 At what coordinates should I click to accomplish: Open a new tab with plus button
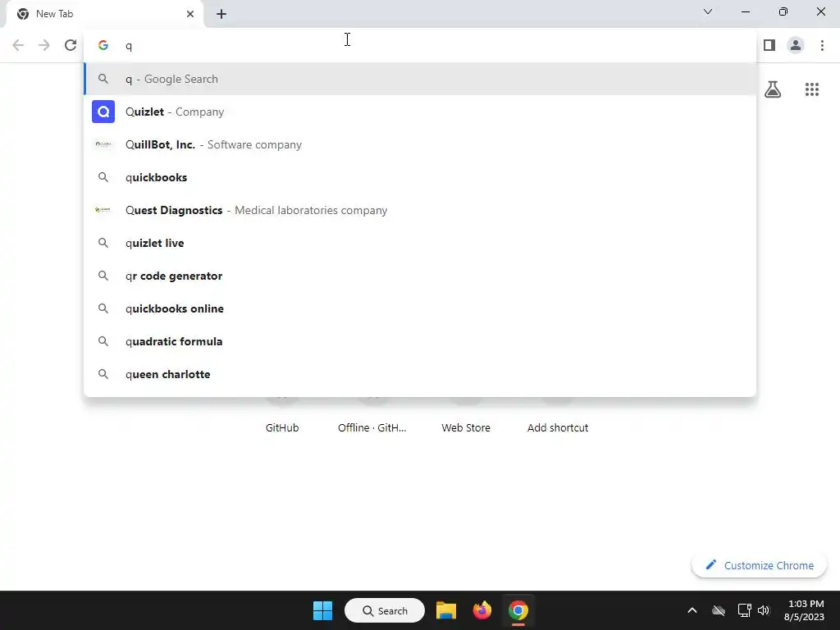(221, 14)
